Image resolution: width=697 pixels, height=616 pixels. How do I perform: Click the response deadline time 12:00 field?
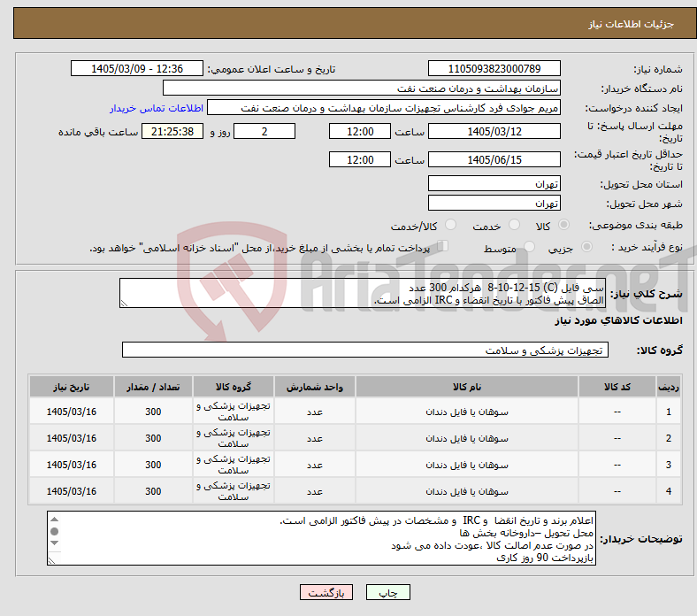360,131
